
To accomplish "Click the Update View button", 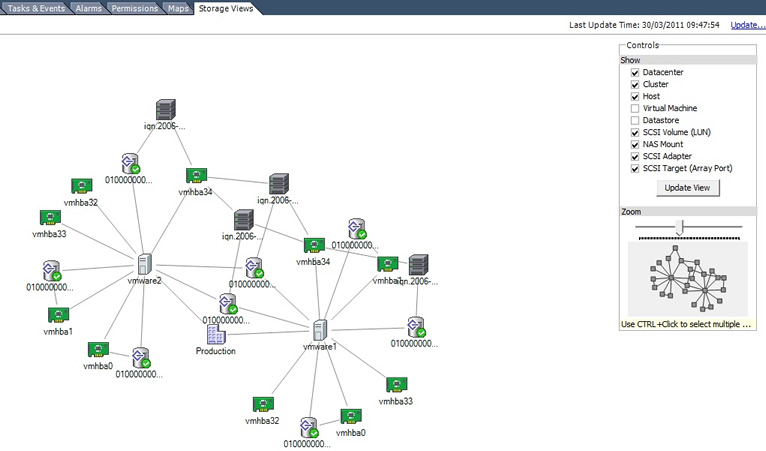I will 687,188.
